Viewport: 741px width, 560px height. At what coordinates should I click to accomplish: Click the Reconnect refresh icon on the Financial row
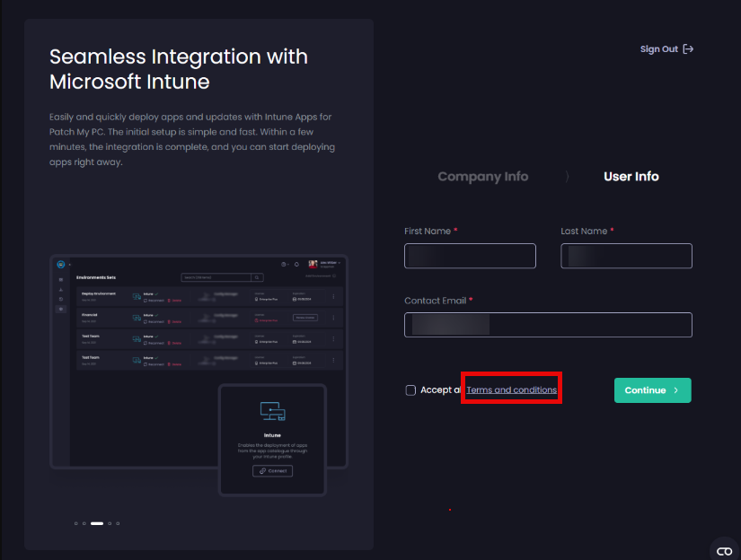click(x=146, y=320)
